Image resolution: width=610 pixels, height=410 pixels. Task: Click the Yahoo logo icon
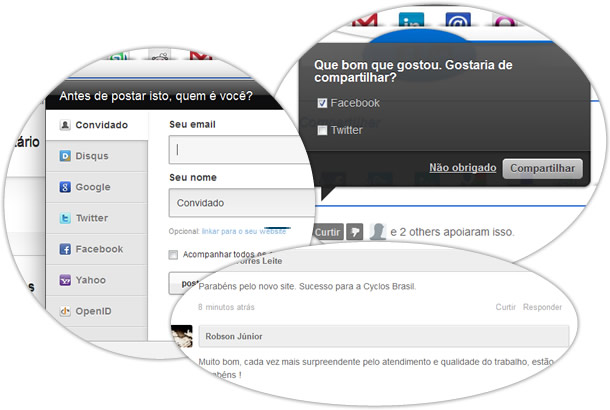65,280
